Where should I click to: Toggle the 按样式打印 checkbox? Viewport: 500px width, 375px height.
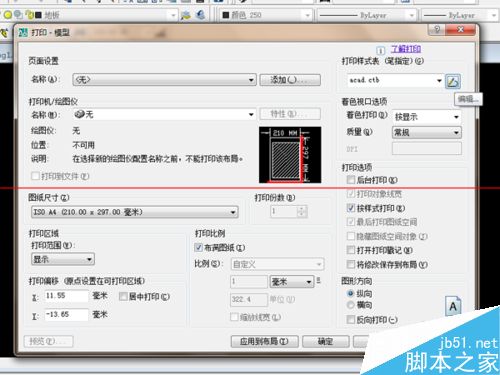point(351,208)
